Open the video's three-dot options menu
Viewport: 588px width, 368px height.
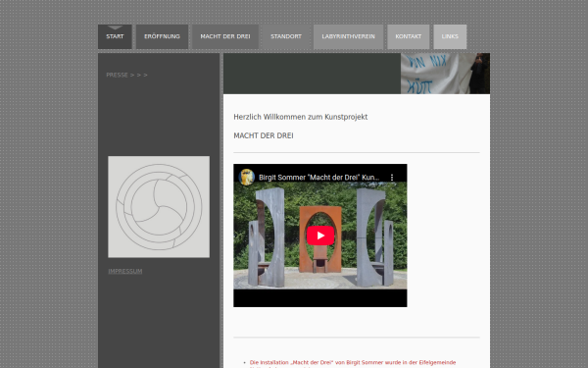click(x=392, y=178)
